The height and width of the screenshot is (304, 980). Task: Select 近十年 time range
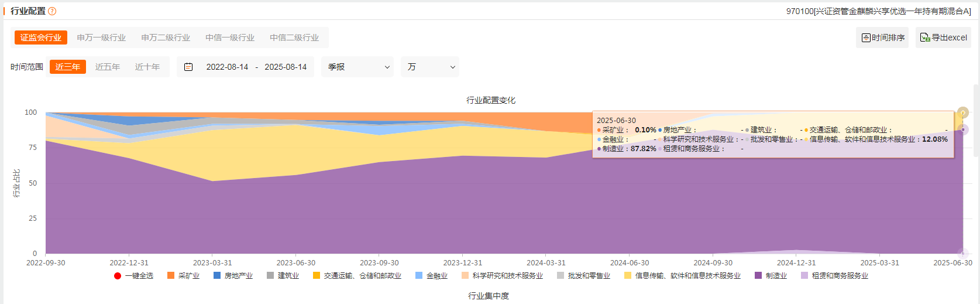point(147,67)
